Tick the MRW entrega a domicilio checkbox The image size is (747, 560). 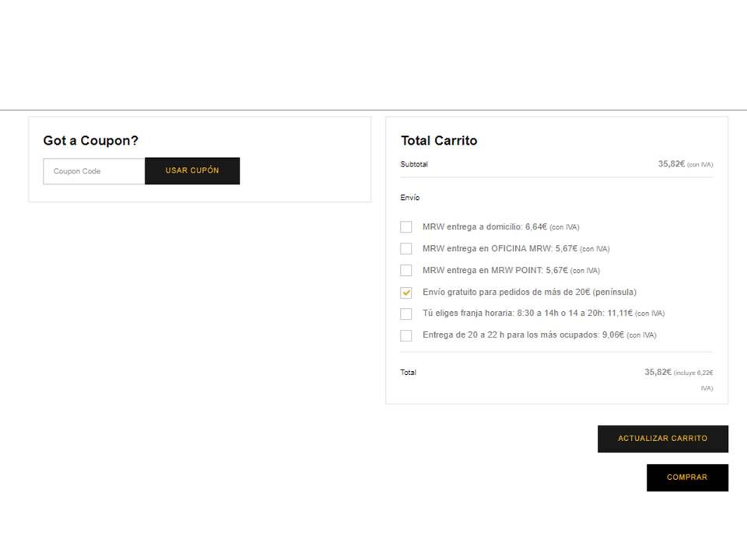pyautogui.click(x=406, y=226)
